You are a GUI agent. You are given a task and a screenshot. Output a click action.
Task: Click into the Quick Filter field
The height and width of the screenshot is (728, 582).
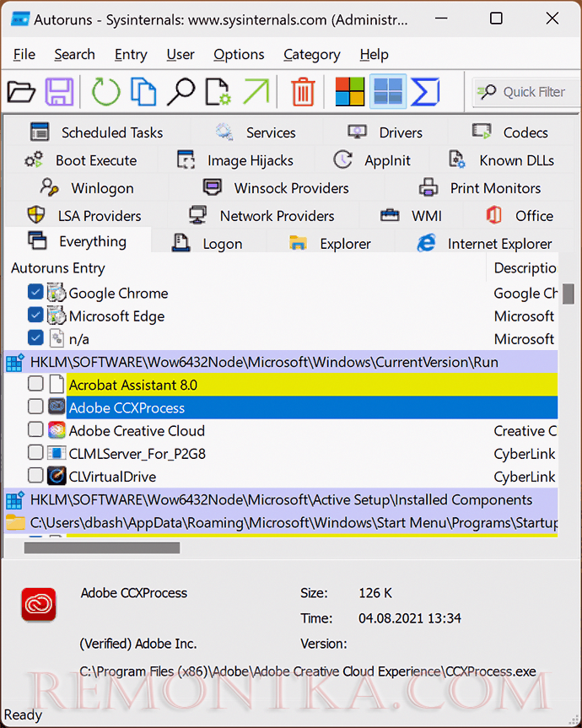pos(526,92)
